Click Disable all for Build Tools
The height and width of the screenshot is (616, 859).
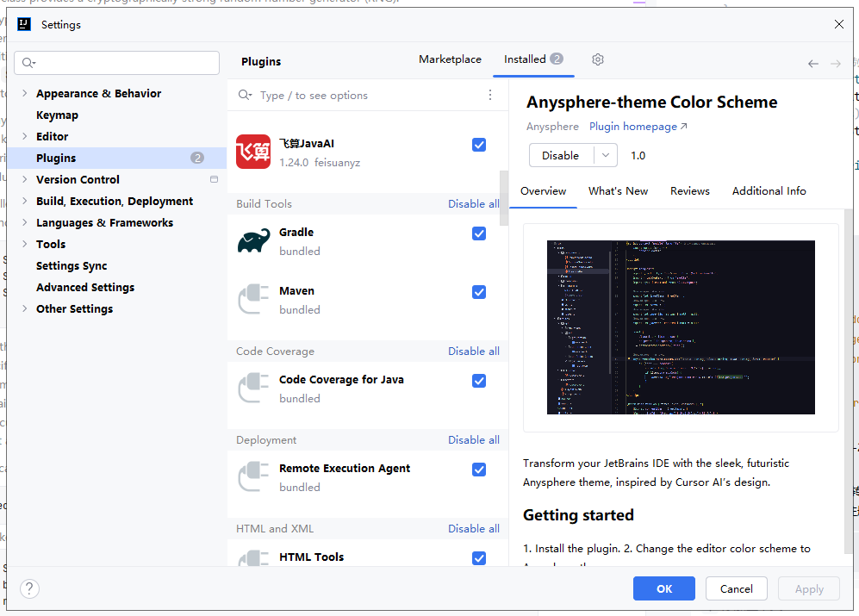coord(474,204)
